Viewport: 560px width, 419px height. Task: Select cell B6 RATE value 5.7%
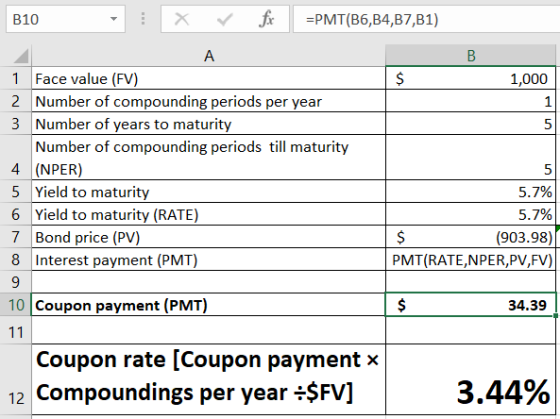(471, 214)
